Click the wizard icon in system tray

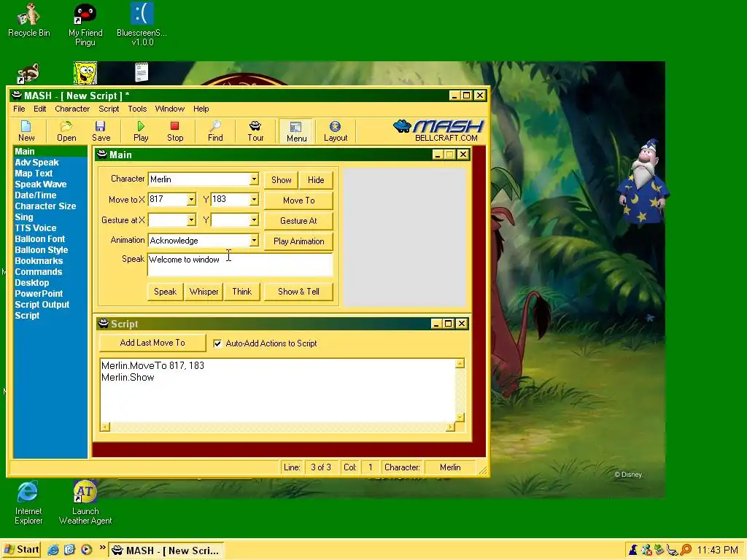[633, 550]
